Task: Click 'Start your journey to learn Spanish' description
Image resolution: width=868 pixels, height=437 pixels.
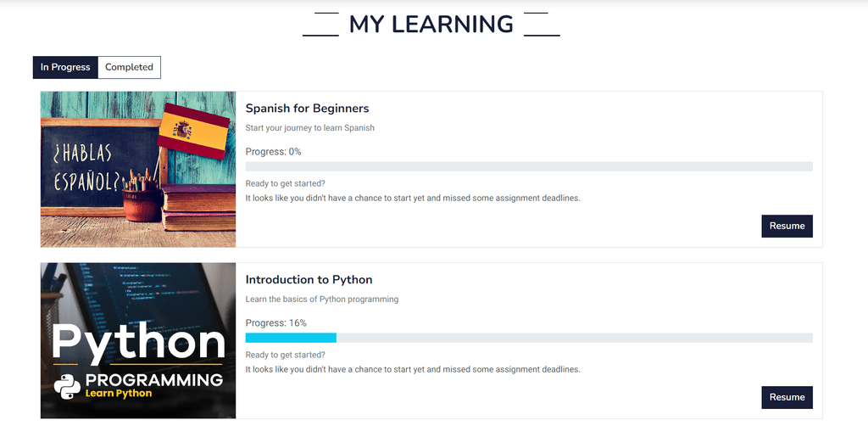Action: coord(310,128)
